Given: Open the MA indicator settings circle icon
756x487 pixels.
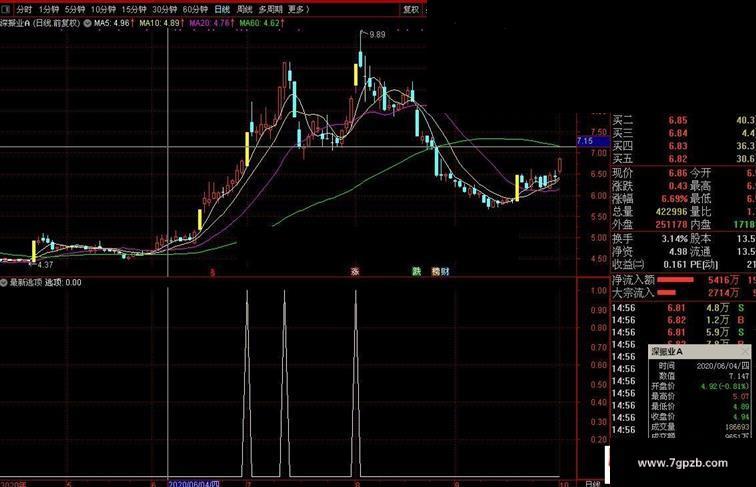Looking at the screenshot, I should point(87,23).
